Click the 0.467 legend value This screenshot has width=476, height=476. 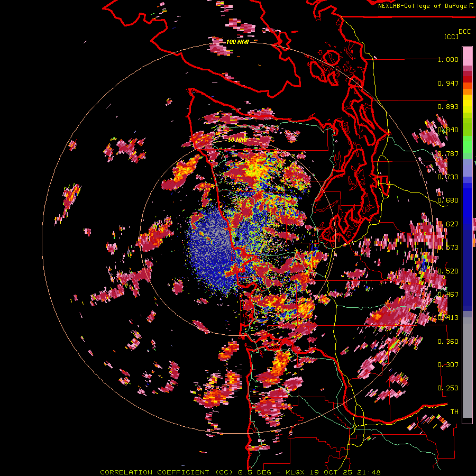[448, 295]
